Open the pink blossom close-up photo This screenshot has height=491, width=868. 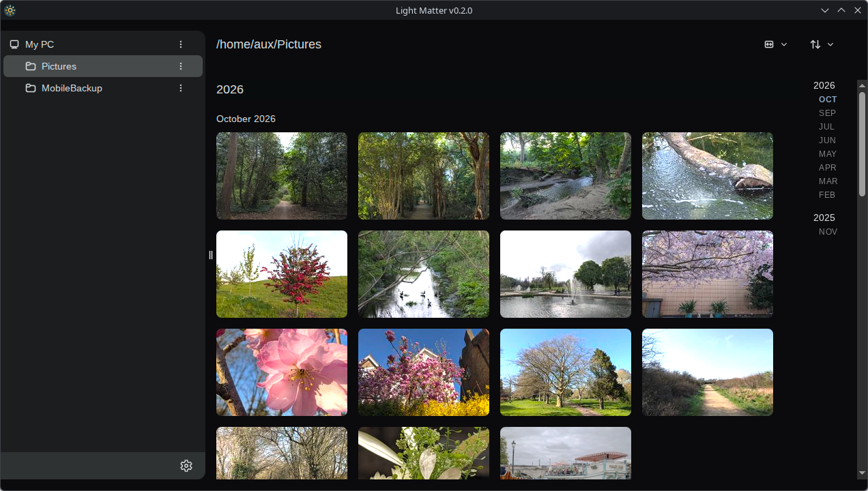[x=282, y=372]
